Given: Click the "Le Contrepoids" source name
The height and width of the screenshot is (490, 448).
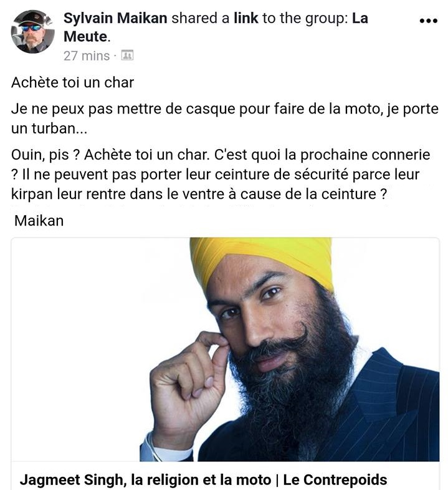Looking at the screenshot, I should [x=335, y=479].
